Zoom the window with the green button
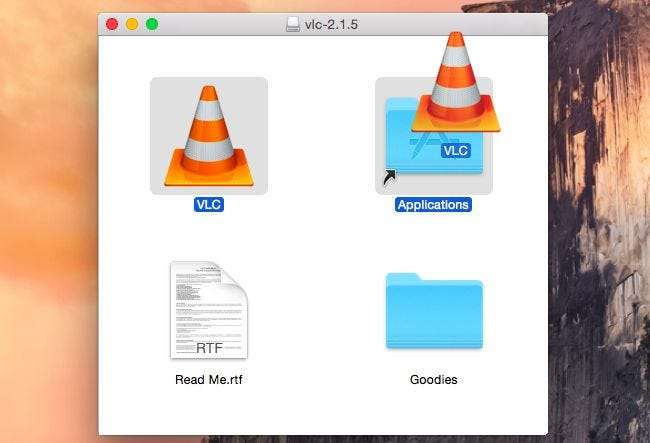 [x=152, y=24]
